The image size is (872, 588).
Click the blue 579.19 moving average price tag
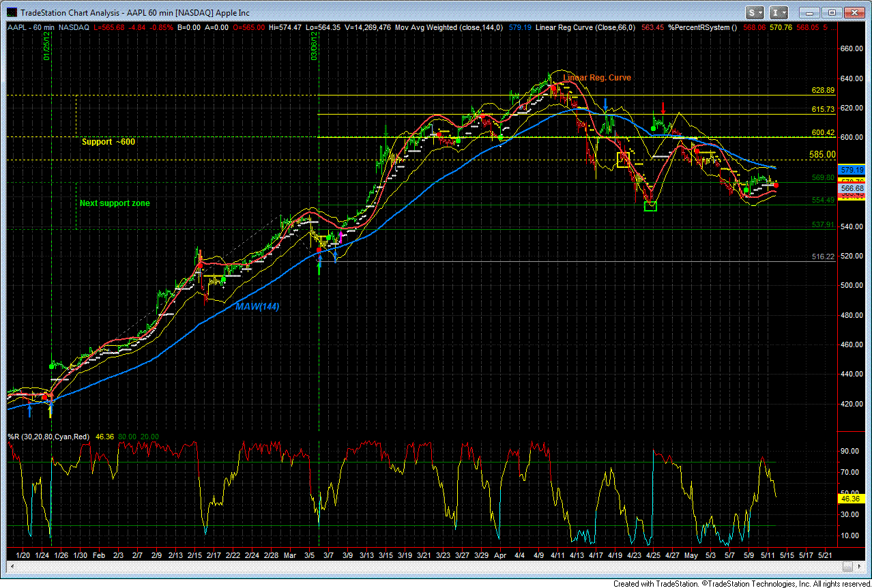(x=853, y=169)
